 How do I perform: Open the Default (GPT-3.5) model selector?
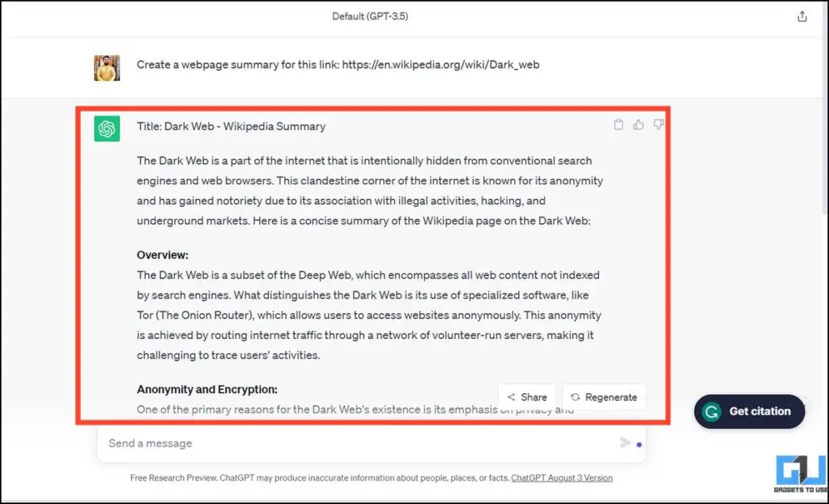(370, 15)
